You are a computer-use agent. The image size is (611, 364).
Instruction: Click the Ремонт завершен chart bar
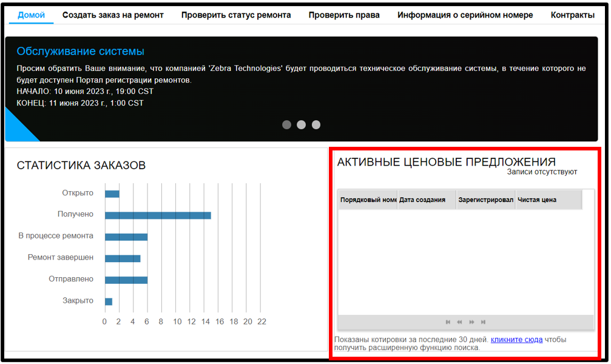pyautogui.click(x=123, y=258)
